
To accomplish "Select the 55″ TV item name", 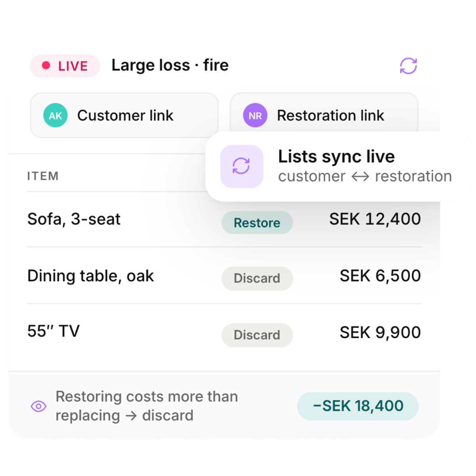I will click(x=54, y=331).
